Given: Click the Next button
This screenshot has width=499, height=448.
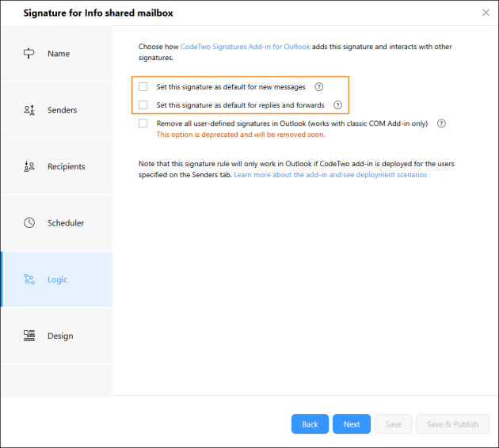Looking at the screenshot, I should tap(352, 423).
